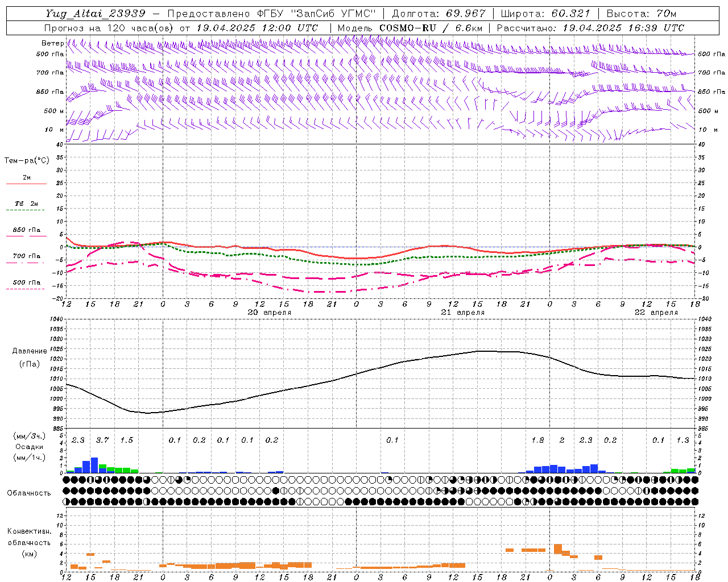Viewport: 728px width, 582px height.
Task: Click the station title Yug_Altai_23939
Action: 96,14
